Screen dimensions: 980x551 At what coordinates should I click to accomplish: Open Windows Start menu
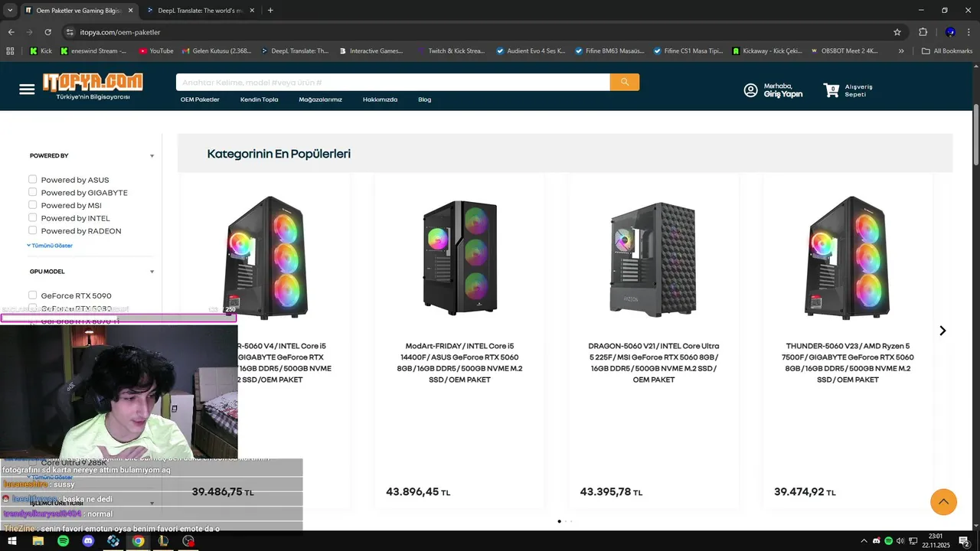click(12, 541)
